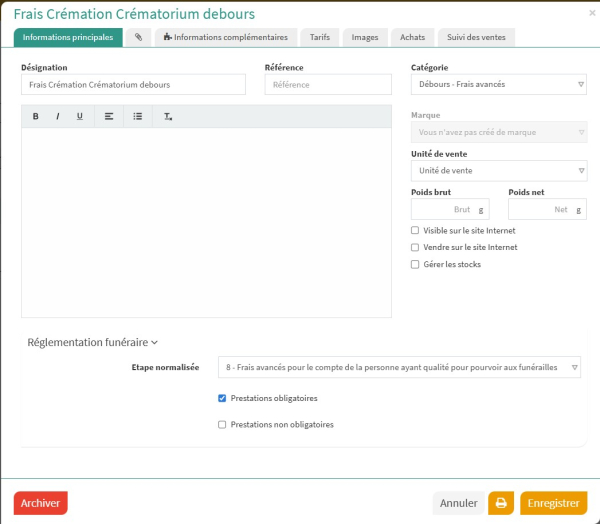
Task: Switch to the Achats tab
Action: point(412,38)
